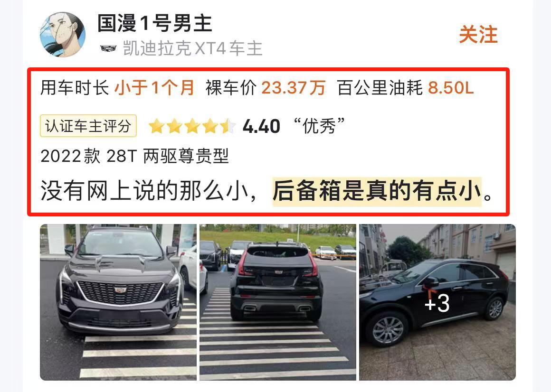Open the rear view car photo
The height and width of the screenshot is (392, 551).
click(278, 302)
